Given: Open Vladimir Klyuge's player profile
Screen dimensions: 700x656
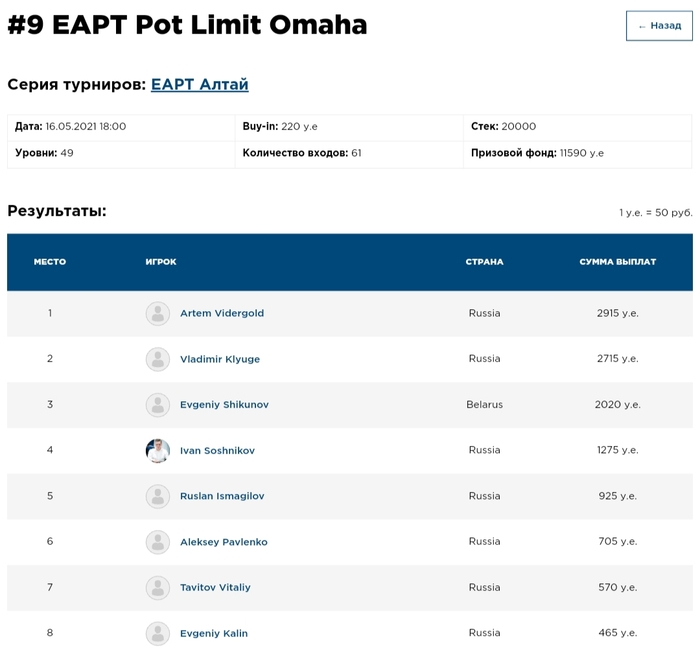Looking at the screenshot, I should (220, 359).
